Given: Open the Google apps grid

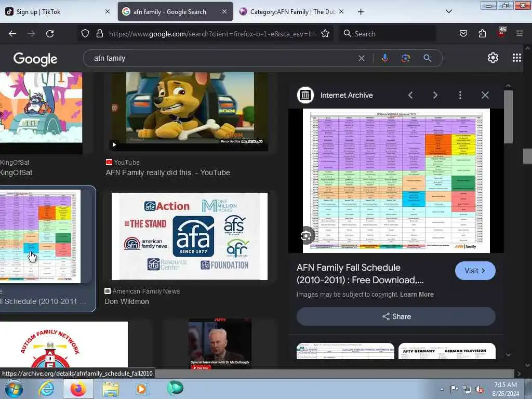Looking at the screenshot, I should tap(517, 58).
